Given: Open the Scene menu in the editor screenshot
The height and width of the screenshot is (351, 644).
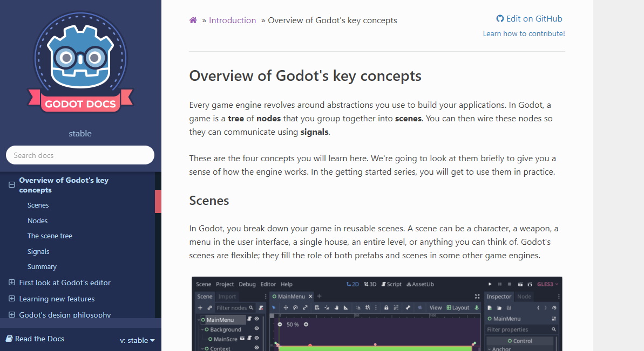Looking at the screenshot, I should 205,284.
